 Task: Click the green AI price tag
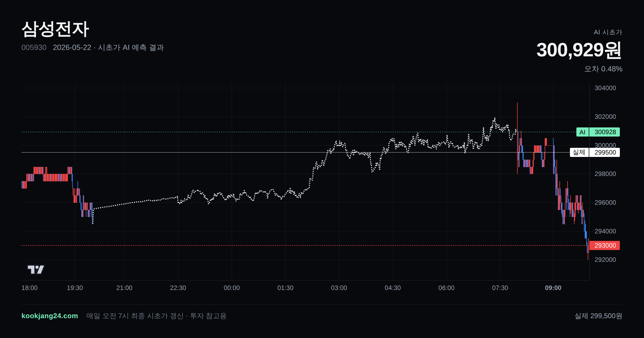582,132
